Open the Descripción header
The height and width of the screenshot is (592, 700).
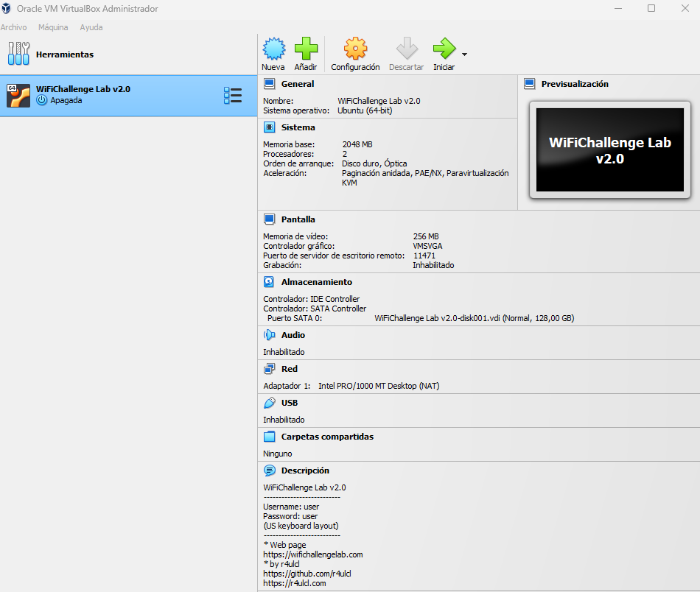[x=305, y=471]
